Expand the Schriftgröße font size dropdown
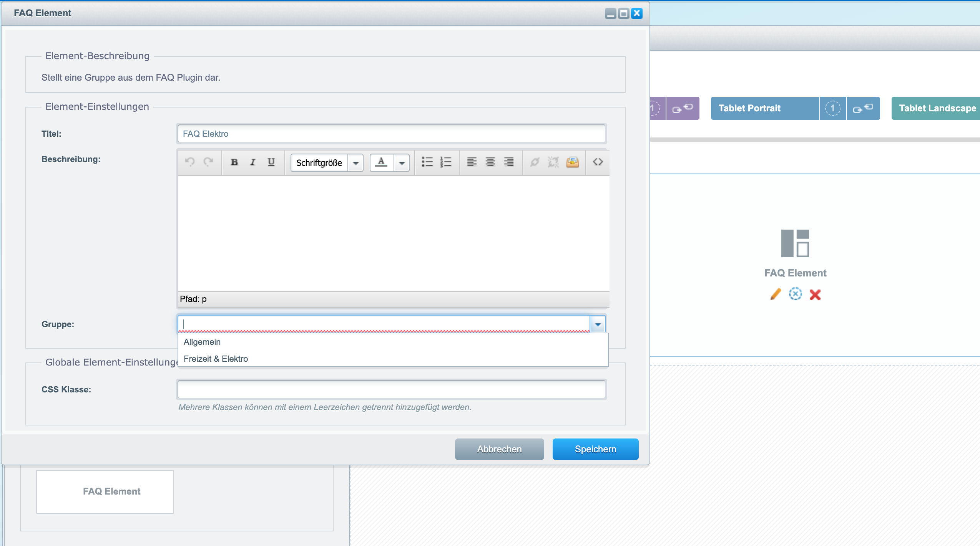Screen dimensions: 980x546 tap(356, 162)
